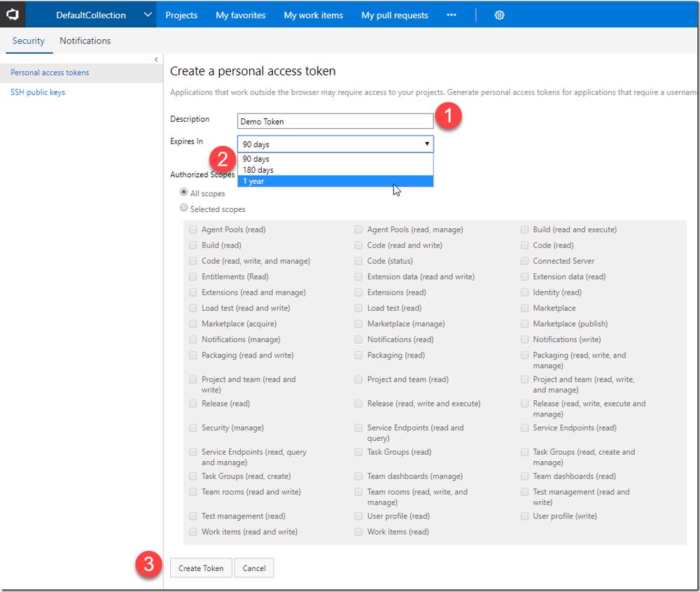
Task: Check Build (read) scope
Action: (193, 246)
